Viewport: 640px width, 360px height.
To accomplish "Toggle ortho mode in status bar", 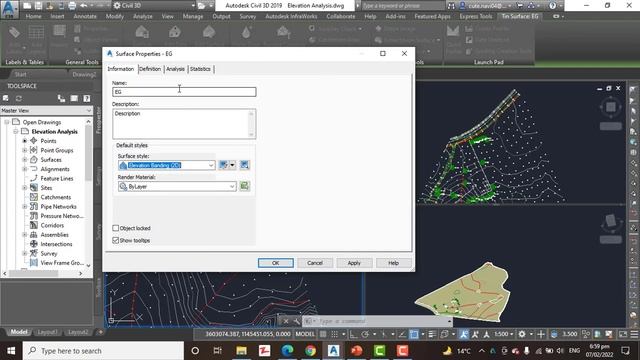I will tap(353, 334).
